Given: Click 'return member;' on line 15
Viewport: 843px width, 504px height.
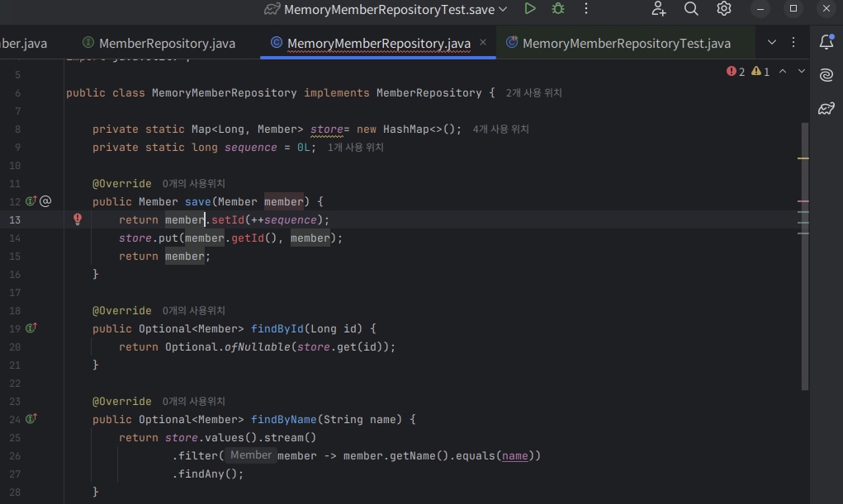Looking at the screenshot, I should [164, 257].
